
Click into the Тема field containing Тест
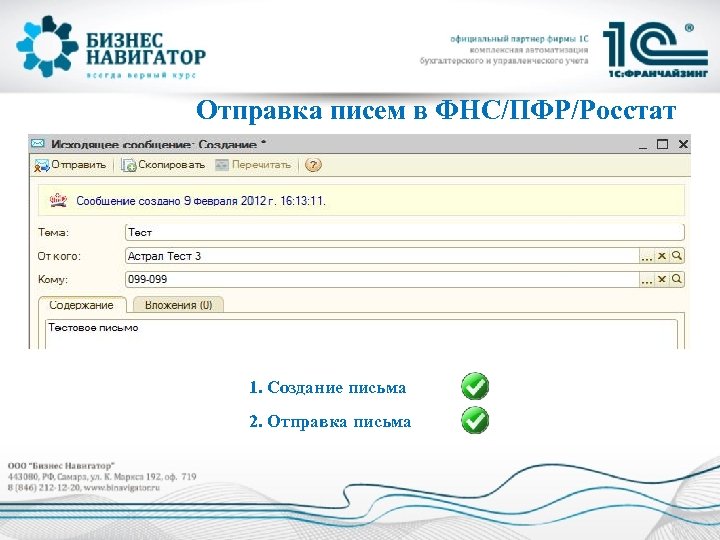[x=405, y=232]
